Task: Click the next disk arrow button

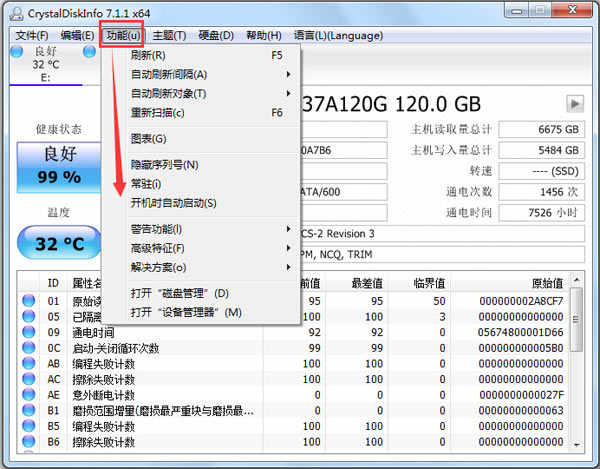Action: (x=575, y=104)
